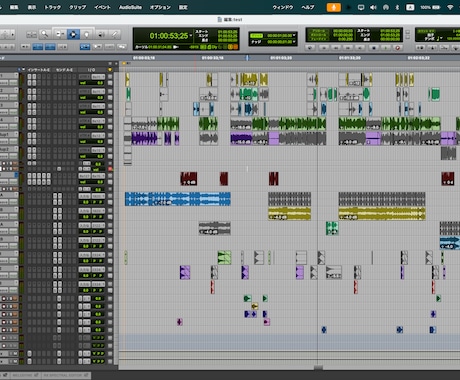460x380 pixels.
Task: Select the Trim tool
Action: [x=59, y=34]
